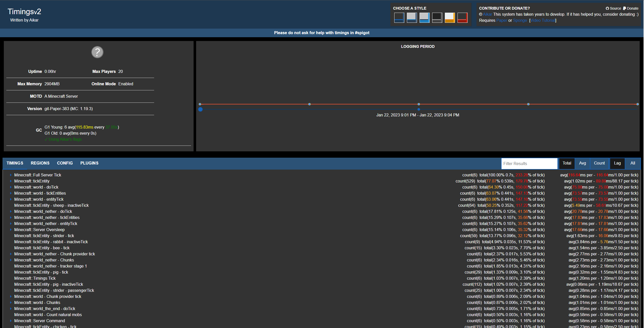Expand the world_nether doTick entry
Screen dimensions: 644x328
pyautogui.click(x=11, y=212)
